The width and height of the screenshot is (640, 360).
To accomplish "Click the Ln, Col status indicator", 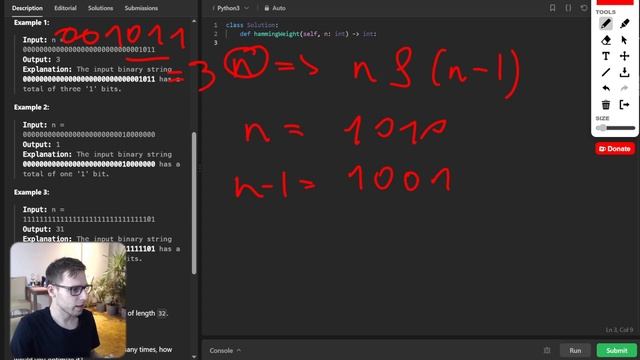I will point(619,330).
